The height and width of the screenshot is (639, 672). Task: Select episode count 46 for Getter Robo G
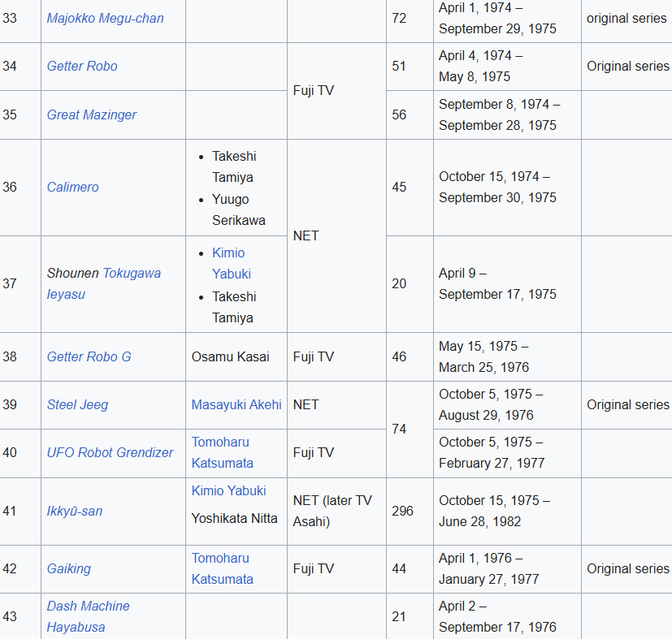tap(399, 356)
